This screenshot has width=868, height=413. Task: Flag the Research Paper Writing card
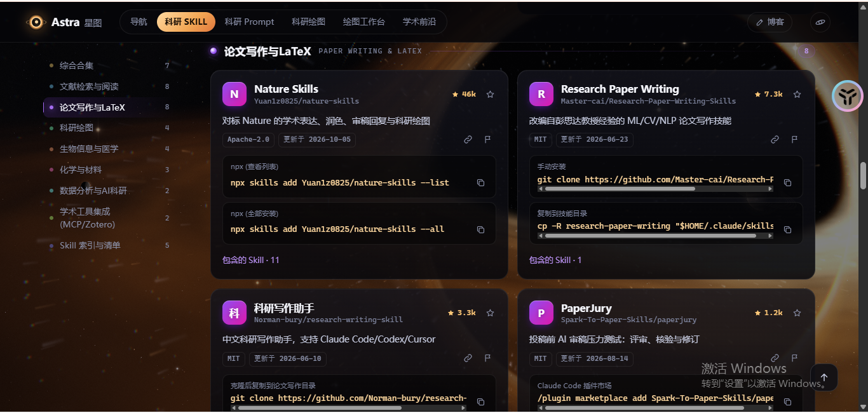[x=794, y=139]
